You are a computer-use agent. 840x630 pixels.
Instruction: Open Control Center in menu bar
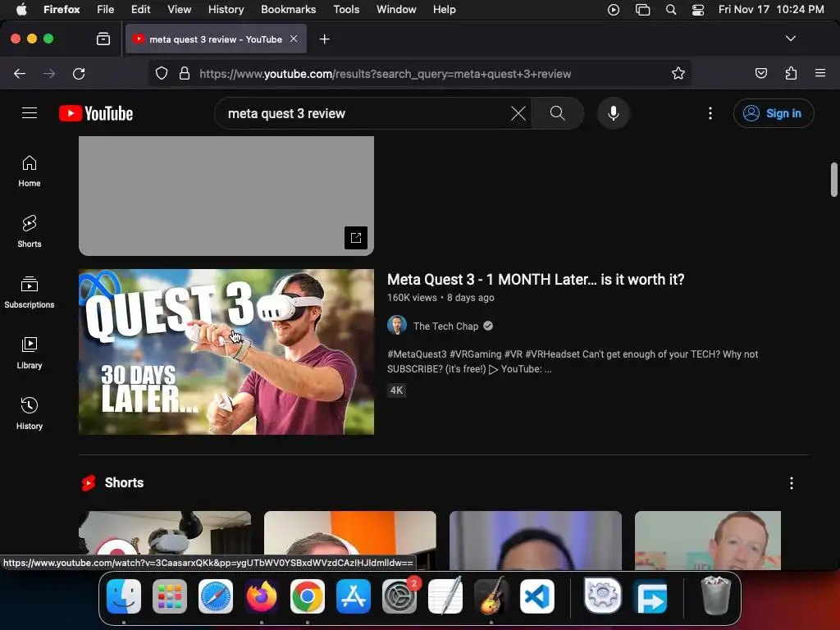pos(698,9)
